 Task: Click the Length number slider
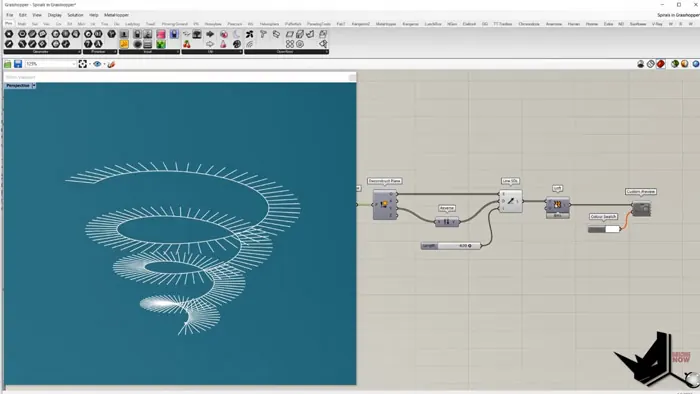pyautogui.click(x=450, y=246)
